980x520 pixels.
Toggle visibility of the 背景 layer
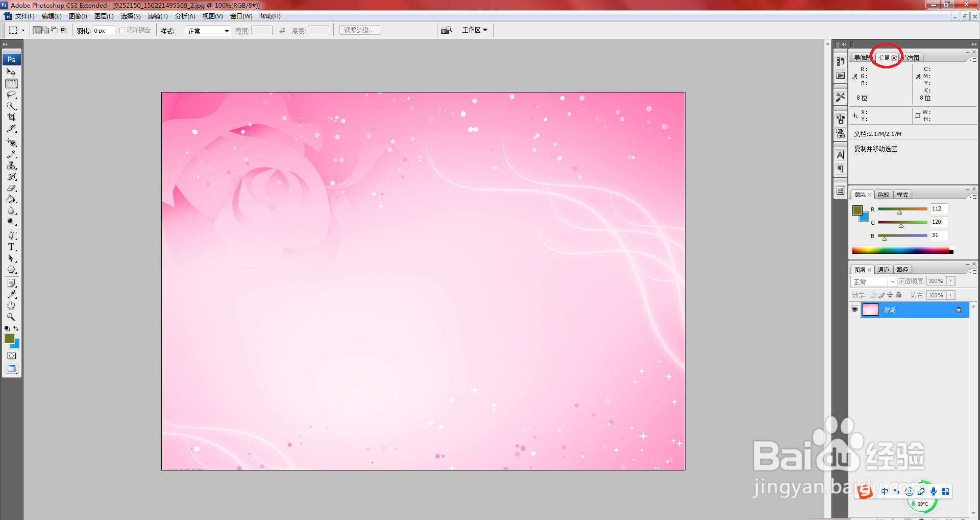(854, 310)
